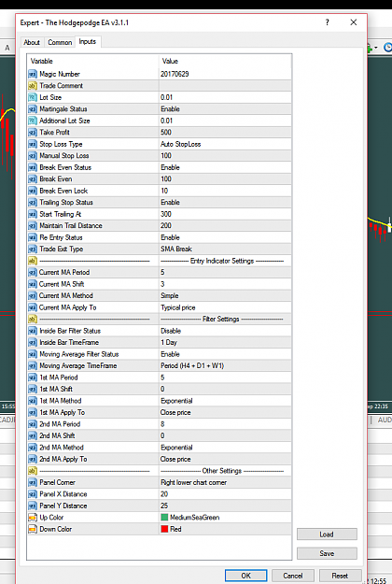
Task: Save the input settings with Save button
Action: pyautogui.click(x=327, y=553)
